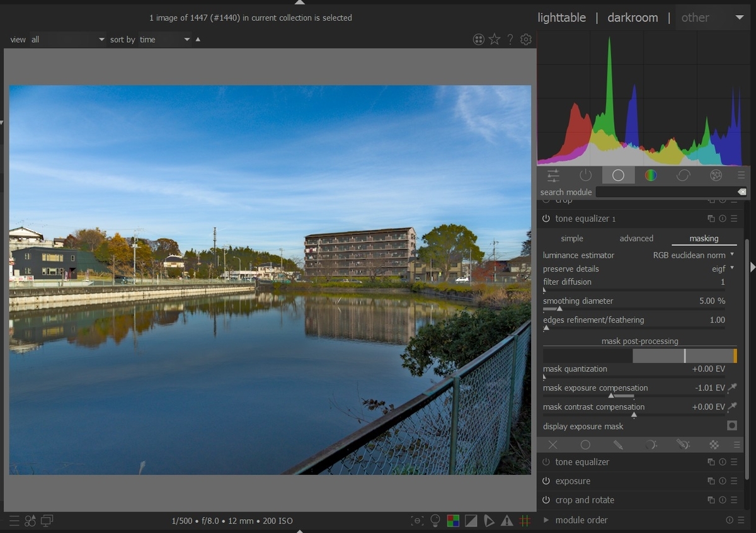Duplicate the exposure module instance

pos(711,481)
